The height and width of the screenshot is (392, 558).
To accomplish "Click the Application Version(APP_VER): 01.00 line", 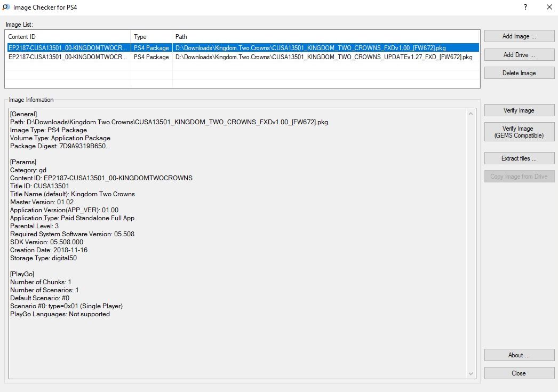I will 65,210.
